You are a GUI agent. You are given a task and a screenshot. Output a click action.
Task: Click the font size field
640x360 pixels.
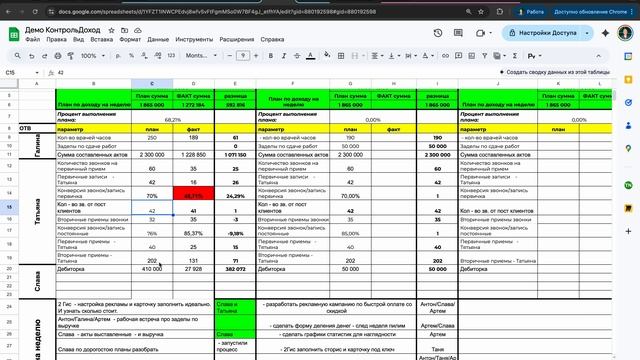pyautogui.click(x=243, y=56)
